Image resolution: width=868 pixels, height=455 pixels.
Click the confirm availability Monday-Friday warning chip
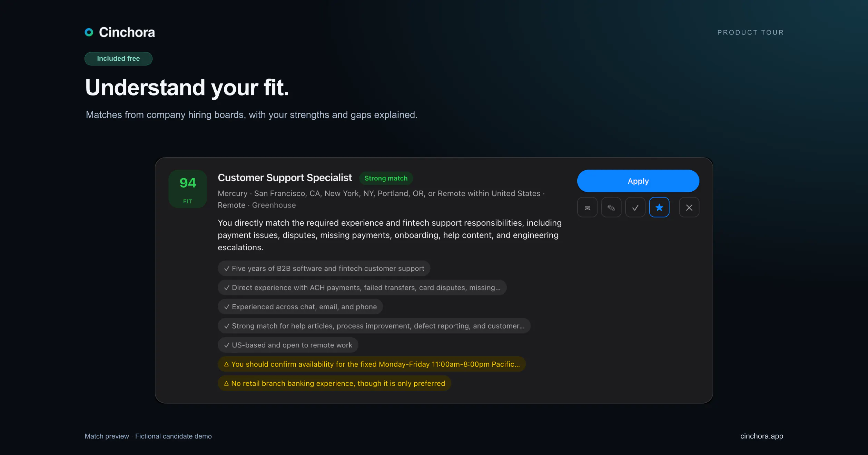coord(372,364)
